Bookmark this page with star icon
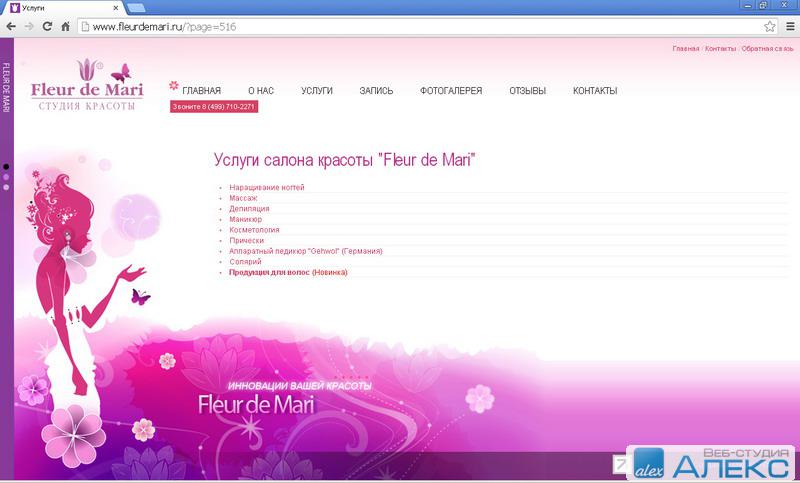The height and width of the screenshot is (483, 800). [769, 27]
